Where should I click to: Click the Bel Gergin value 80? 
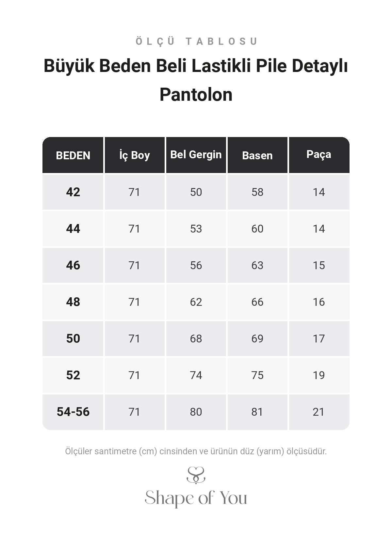click(x=196, y=412)
